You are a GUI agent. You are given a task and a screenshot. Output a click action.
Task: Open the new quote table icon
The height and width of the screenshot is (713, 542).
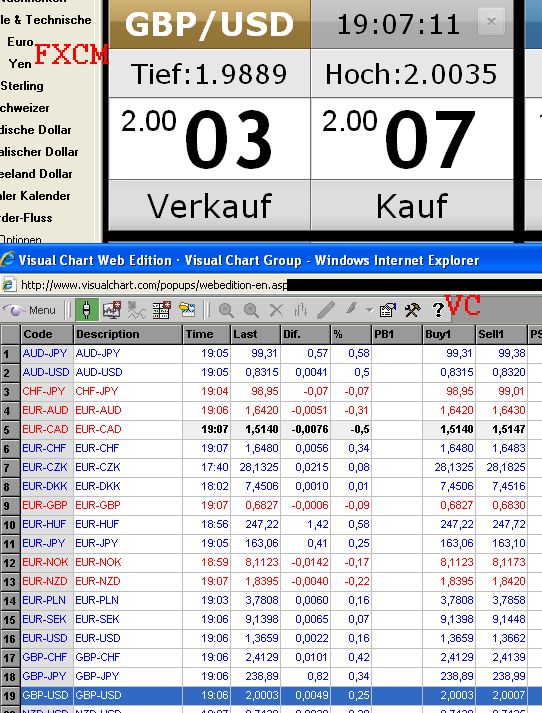(161, 310)
